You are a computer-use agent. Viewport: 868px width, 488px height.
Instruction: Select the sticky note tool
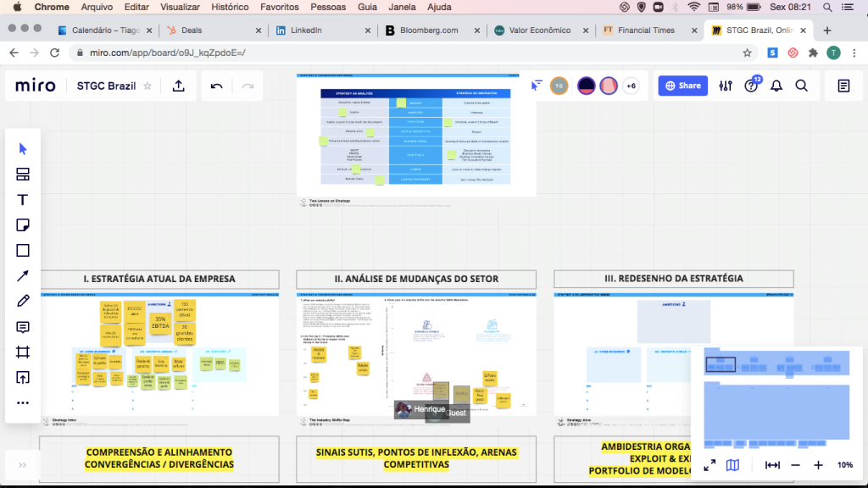coord(23,225)
